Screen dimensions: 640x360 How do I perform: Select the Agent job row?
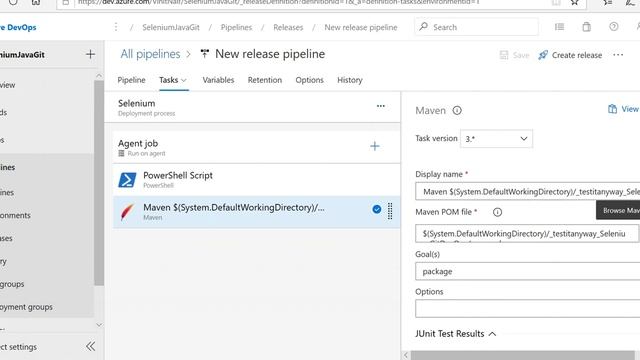[256, 147]
